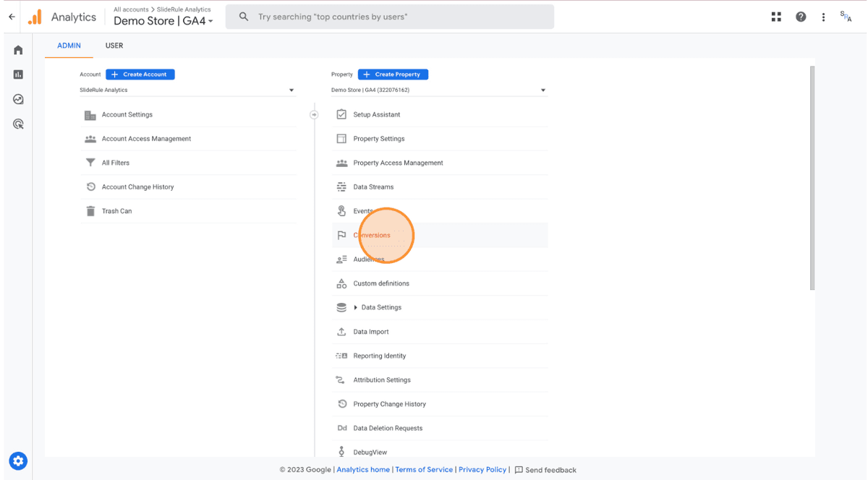Click the collapse arrow between account and property columns
The height and width of the screenshot is (480, 868).
[x=314, y=114]
